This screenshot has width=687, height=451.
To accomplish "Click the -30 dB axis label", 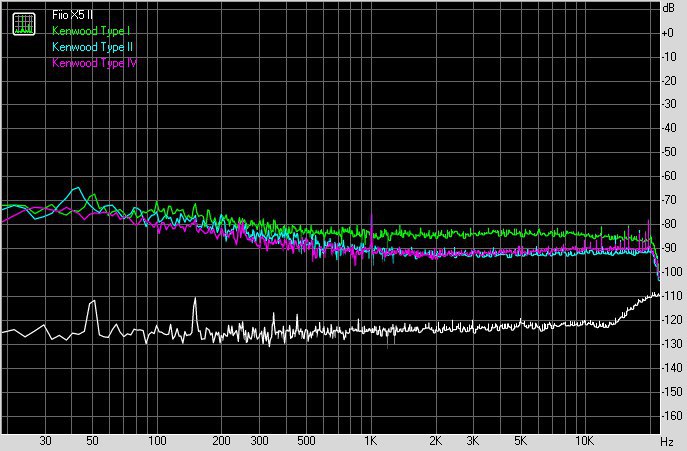I will tap(669, 104).
